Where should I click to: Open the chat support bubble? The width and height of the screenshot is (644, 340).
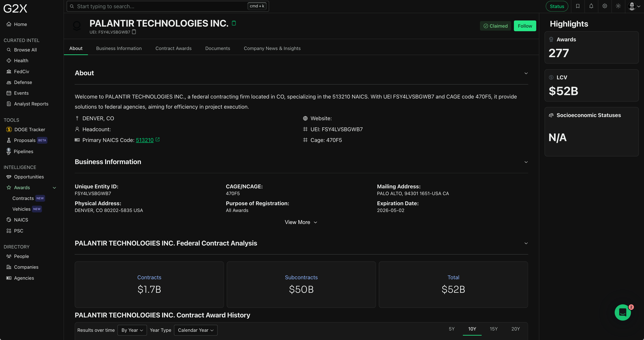coord(623,312)
